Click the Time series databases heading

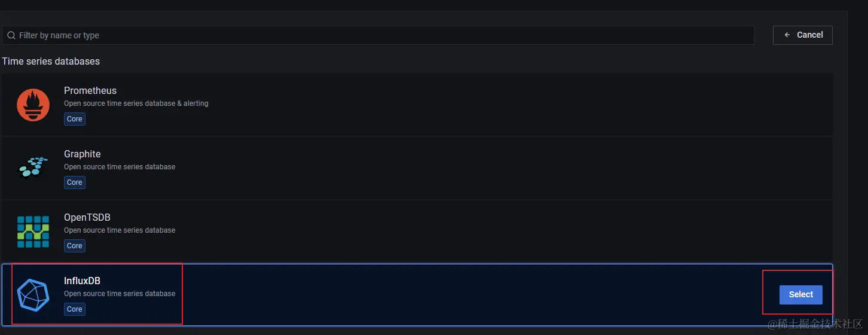tap(51, 61)
